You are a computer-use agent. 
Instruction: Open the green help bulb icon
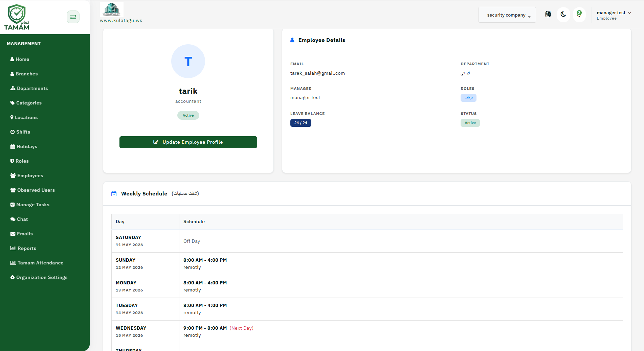[x=579, y=15]
